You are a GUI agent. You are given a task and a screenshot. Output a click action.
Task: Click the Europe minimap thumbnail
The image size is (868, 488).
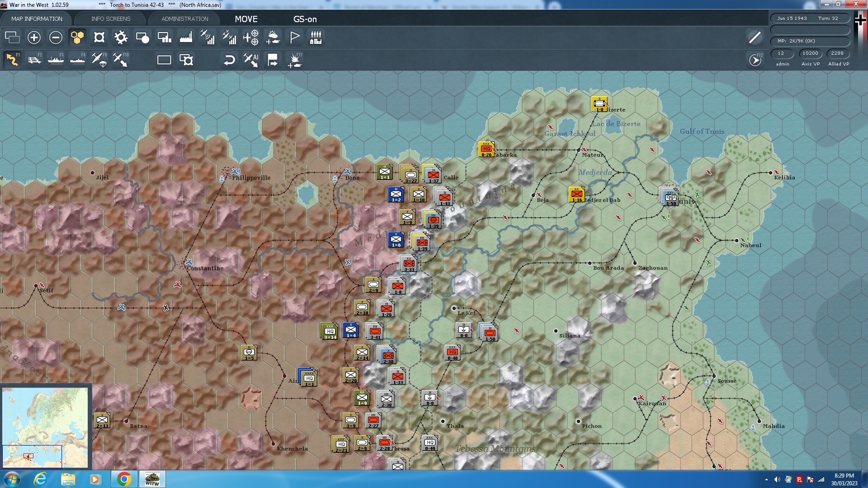45,427
